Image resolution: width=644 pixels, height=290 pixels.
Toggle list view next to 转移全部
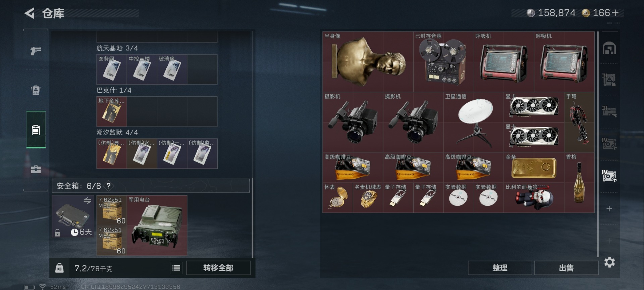[x=176, y=268]
